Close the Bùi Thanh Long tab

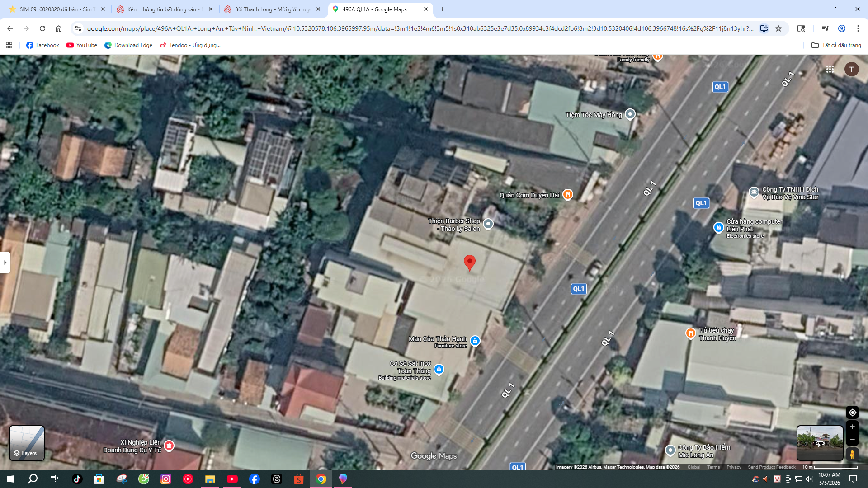point(318,9)
